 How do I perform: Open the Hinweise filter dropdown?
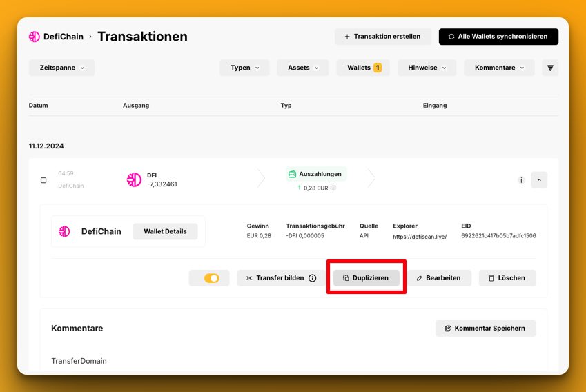(427, 68)
